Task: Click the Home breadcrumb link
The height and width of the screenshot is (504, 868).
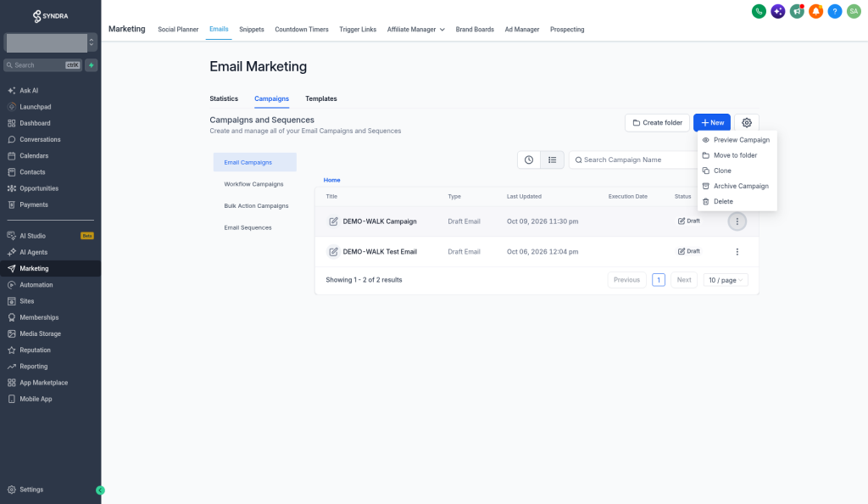Action: pyautogui.click(x=331, y=180)
